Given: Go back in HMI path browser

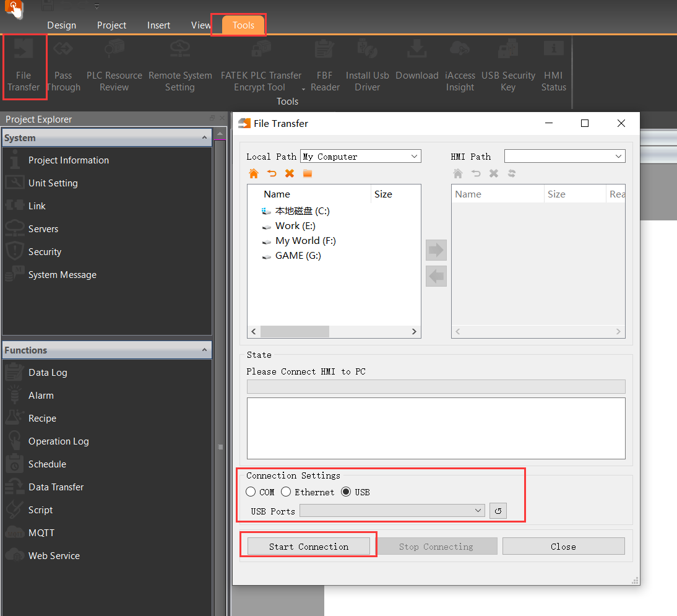Looking at the screenshot, I should [x=476, y=173].
